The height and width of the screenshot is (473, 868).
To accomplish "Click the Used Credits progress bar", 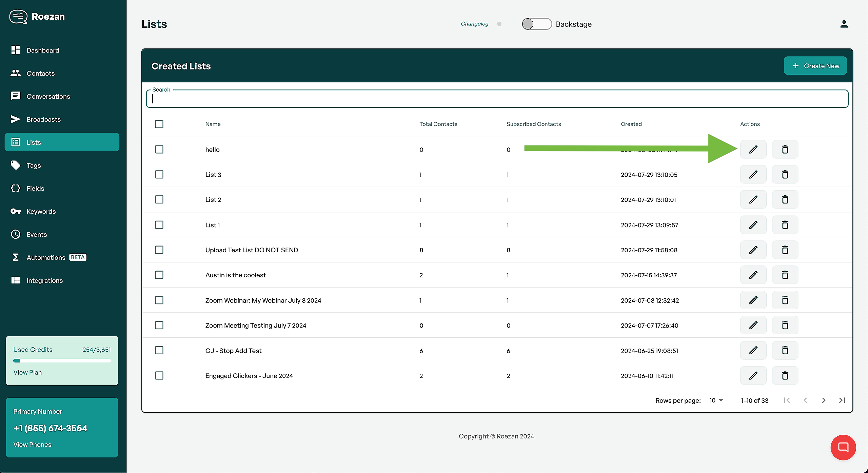I will [x=62, y=360].
